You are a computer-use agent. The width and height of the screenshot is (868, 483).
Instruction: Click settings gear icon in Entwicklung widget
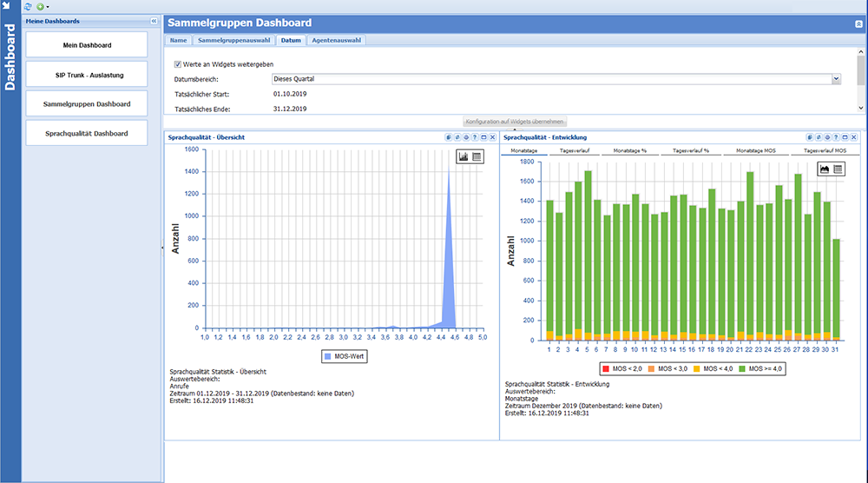coord(827,137)
